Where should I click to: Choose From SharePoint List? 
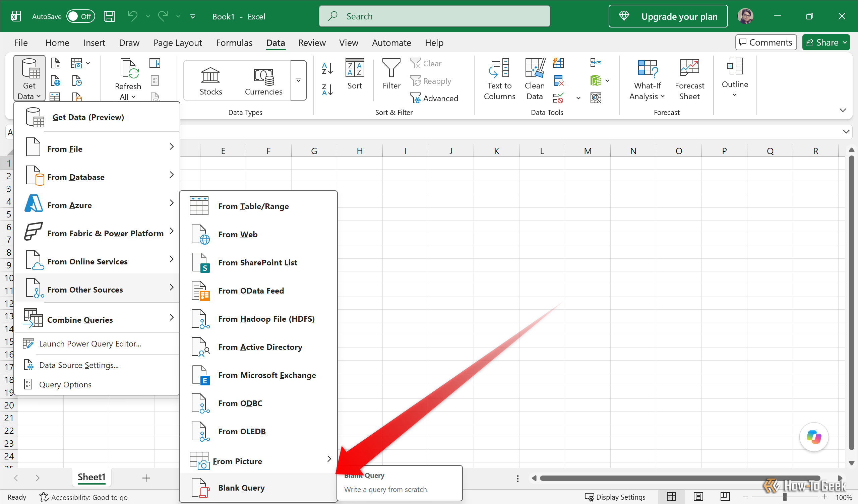coord(258,263)
